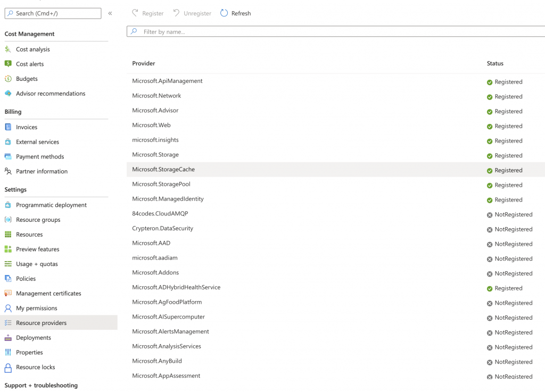
Task: Select the Microsoft.ManagedIdentity provider
Action: 168,199
